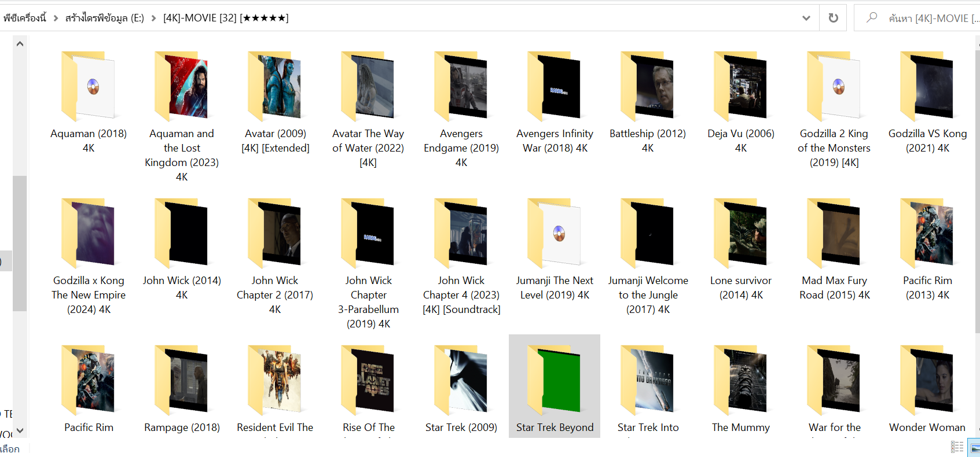Navigate to สร้างไดรฟ์ข้อมูล (E:) breadcrumb
Viewport: 980px width, 457px height.
pyautogui.click(x=105, y=18)
